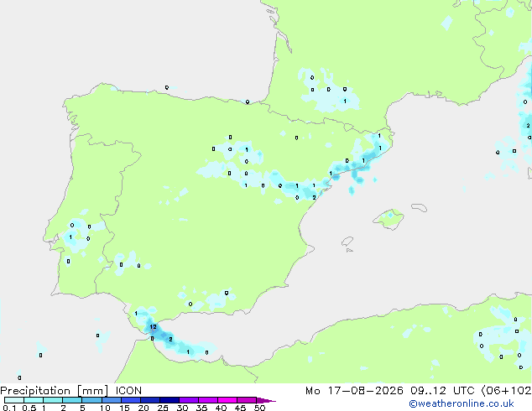
Task: Select the dark navy 25–30 legend swatch
Action: pos(170,400)
